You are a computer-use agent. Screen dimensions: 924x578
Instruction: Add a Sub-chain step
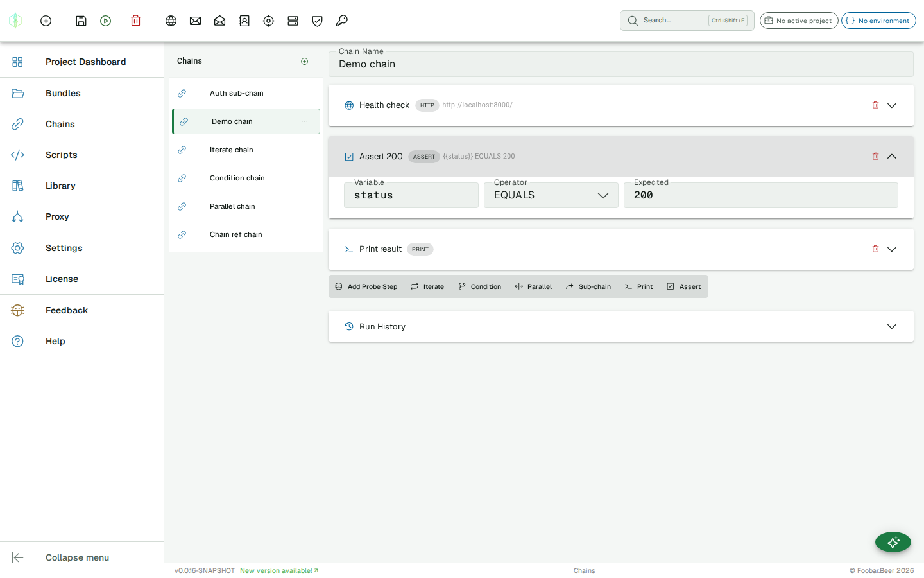[588, 286]
